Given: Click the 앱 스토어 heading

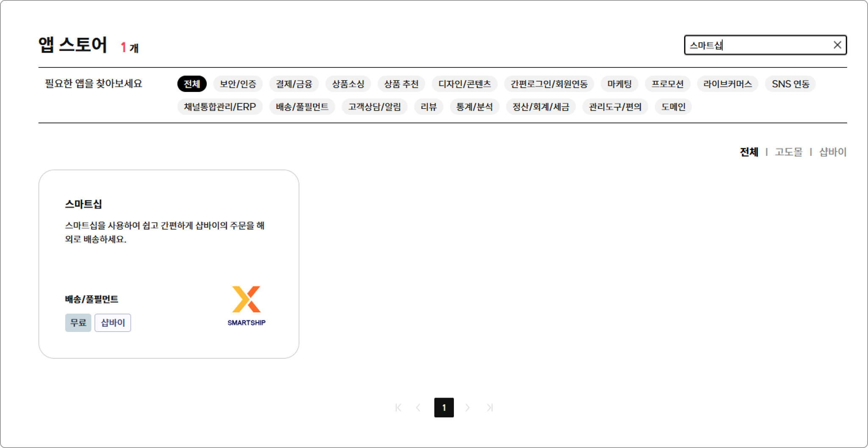Looking at the screenshot, I should (73, 45).
